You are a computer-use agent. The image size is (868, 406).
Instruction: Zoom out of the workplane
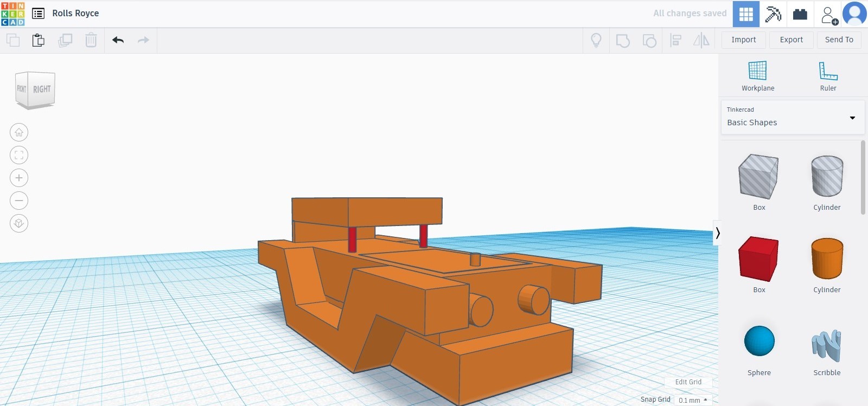pos(19,201)
